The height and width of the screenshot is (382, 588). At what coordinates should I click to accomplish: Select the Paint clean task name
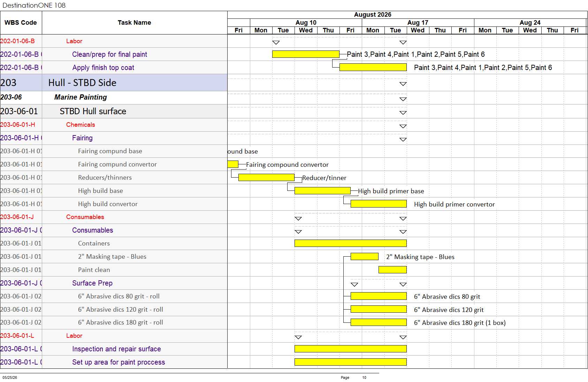pyautogui.click(x=94, y=270)
